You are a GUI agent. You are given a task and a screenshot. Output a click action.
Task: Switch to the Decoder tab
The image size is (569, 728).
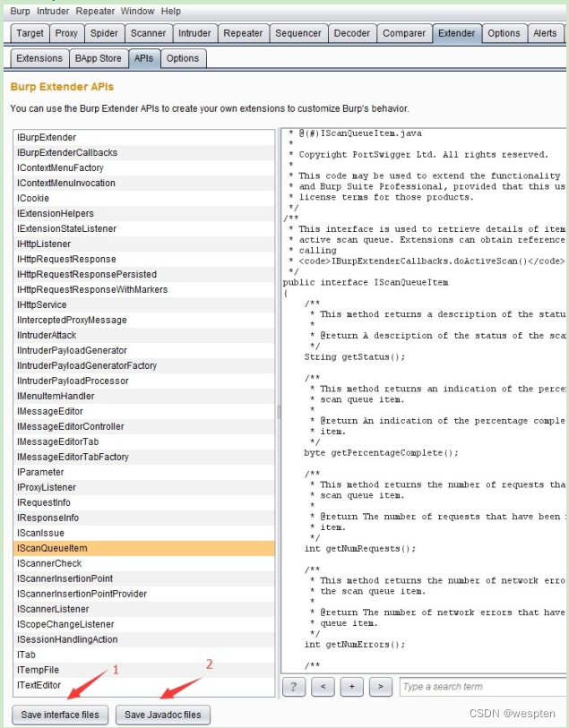(x=352, y=33)
